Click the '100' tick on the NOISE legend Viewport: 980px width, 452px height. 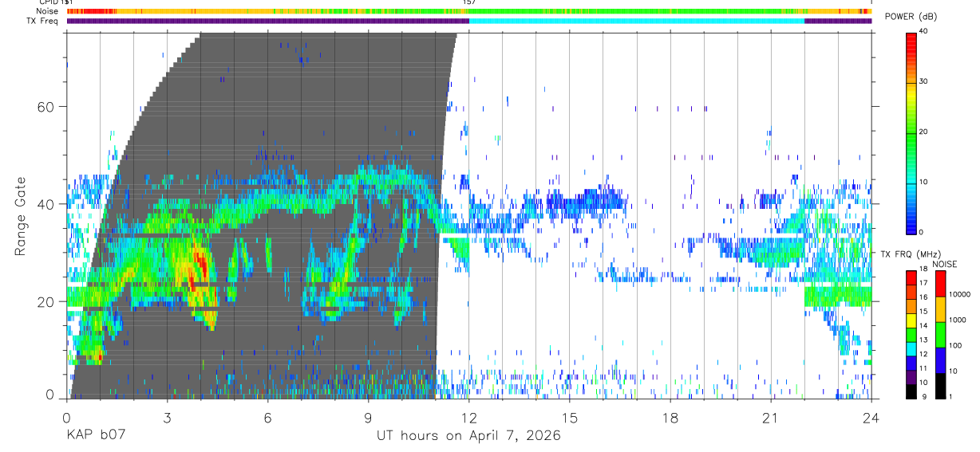point(955,345)
